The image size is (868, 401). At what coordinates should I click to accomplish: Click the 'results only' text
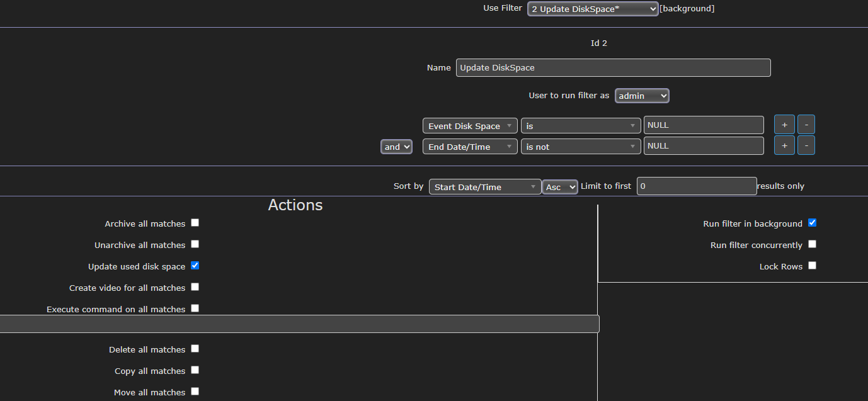(x=781, y=186)
